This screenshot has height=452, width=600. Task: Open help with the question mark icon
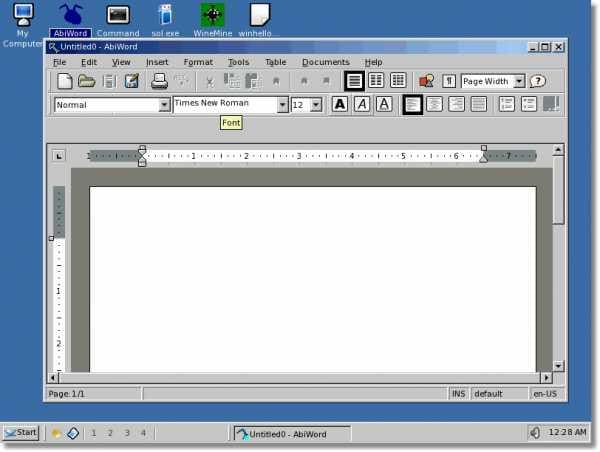click(x=538, y=81)
